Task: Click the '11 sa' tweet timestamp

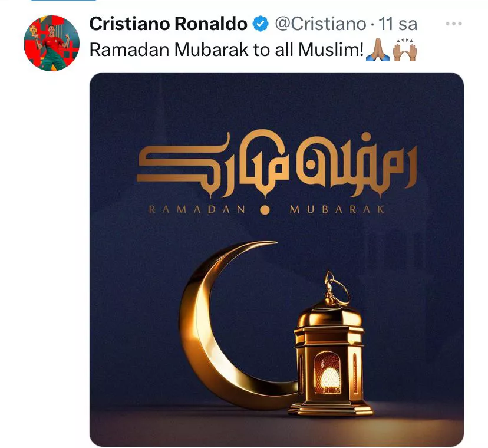Action: [x=397, y=24]
